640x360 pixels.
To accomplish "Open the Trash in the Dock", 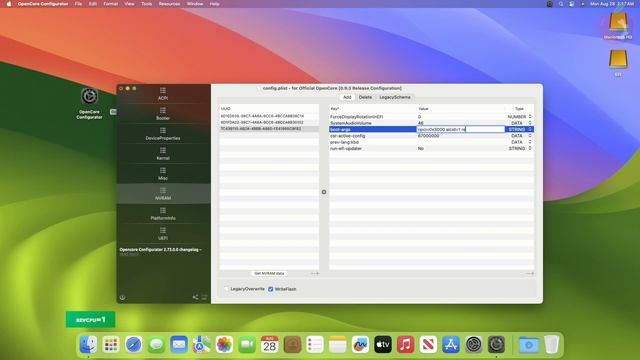I will [x=551, y=345].
